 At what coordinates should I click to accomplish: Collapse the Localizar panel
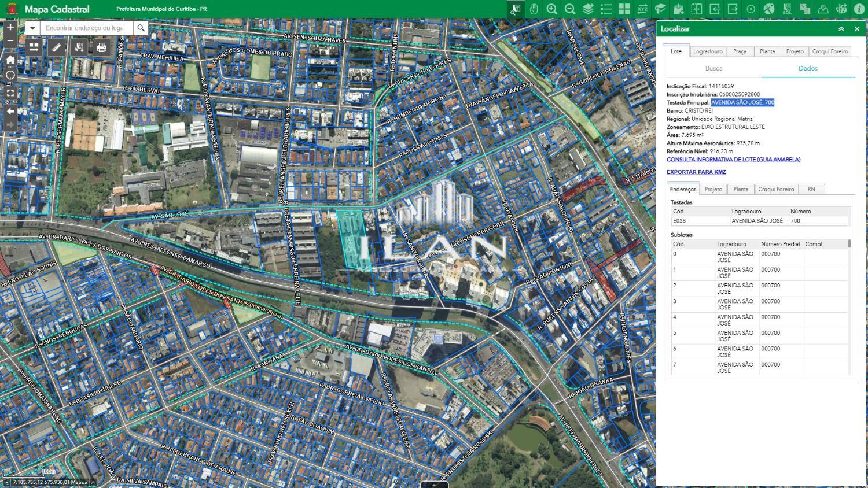tap(841, 29)
